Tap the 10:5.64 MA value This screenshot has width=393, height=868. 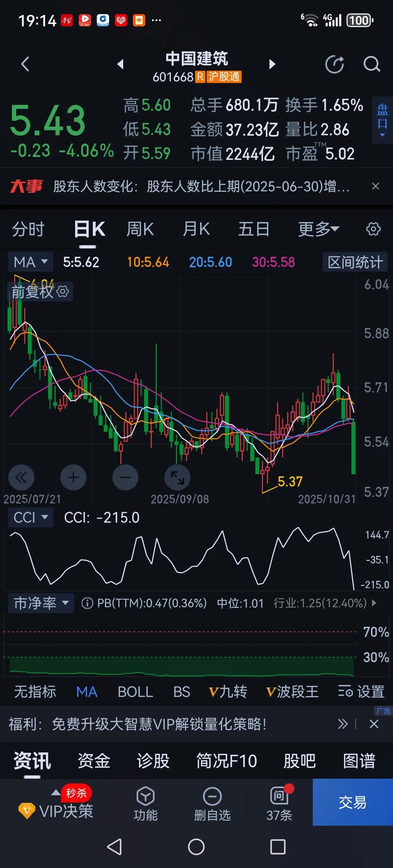click(148, 262)
